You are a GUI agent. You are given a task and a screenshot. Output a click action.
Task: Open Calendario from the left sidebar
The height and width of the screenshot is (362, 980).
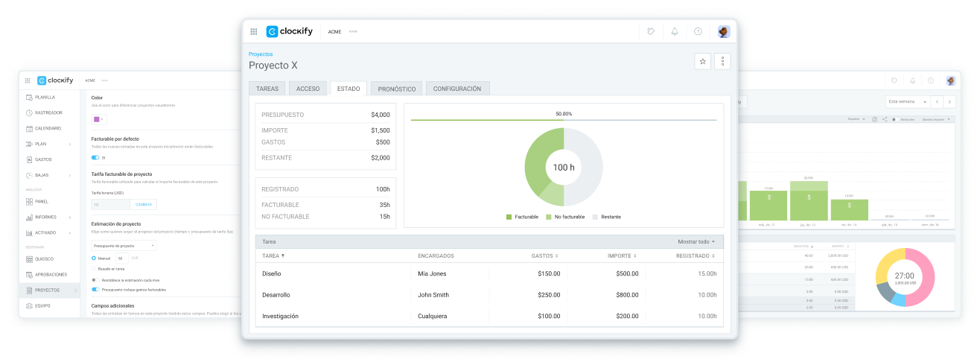point(48,128)
